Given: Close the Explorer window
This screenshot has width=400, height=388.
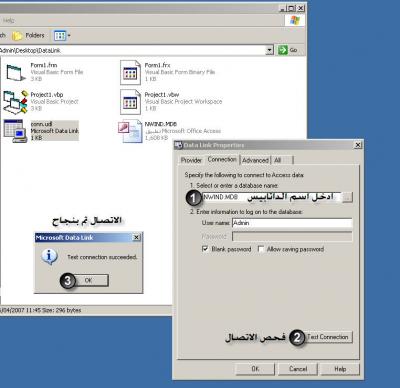Looking at the screenshot, I should coord(301,8).
